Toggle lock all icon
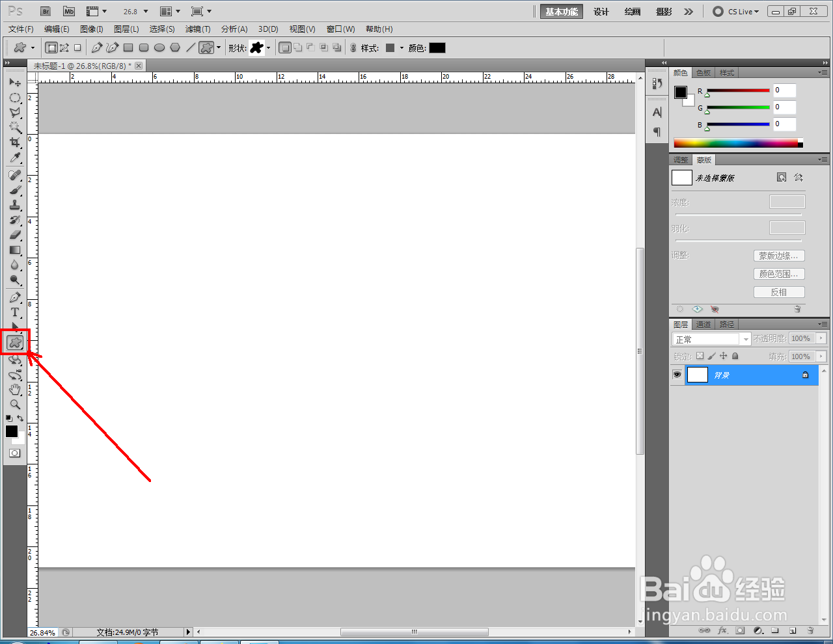833x644 pixels. (x=735, y=356)
